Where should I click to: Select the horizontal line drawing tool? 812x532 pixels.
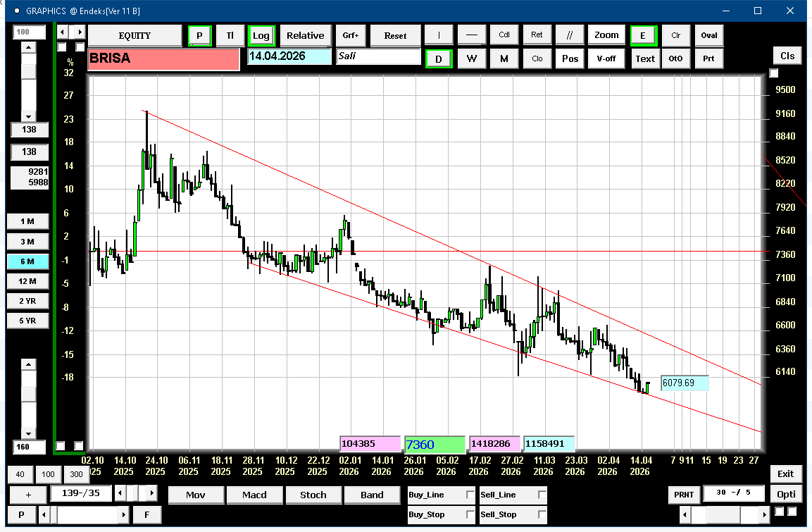click(x=472, y=35)
